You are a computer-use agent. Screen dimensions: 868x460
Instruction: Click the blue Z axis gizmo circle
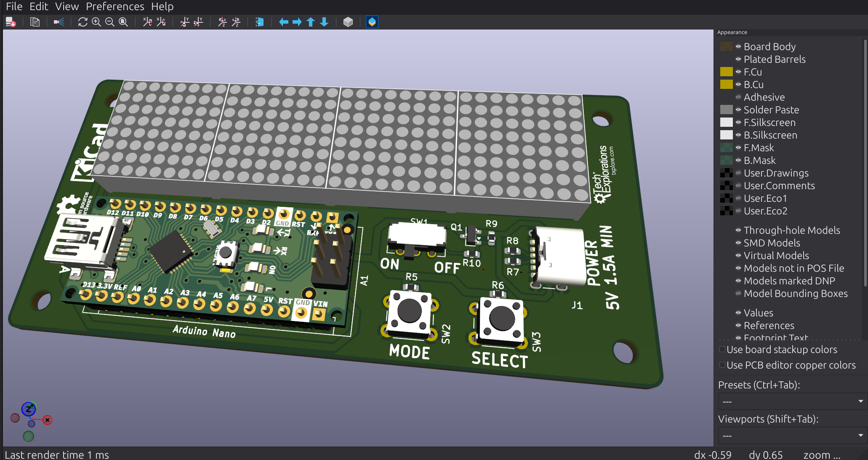tap(29, 409)
